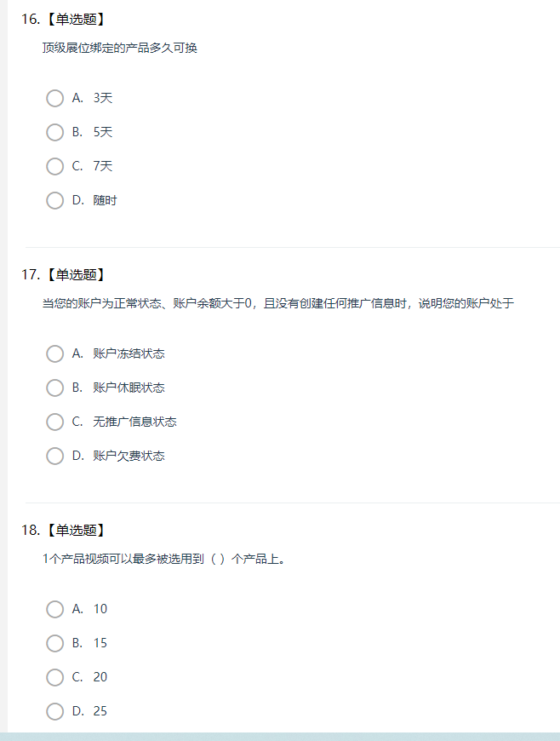Pick option C 7天 in question 16
This screenshot has height=741, width=560.
tap(54, 166)
